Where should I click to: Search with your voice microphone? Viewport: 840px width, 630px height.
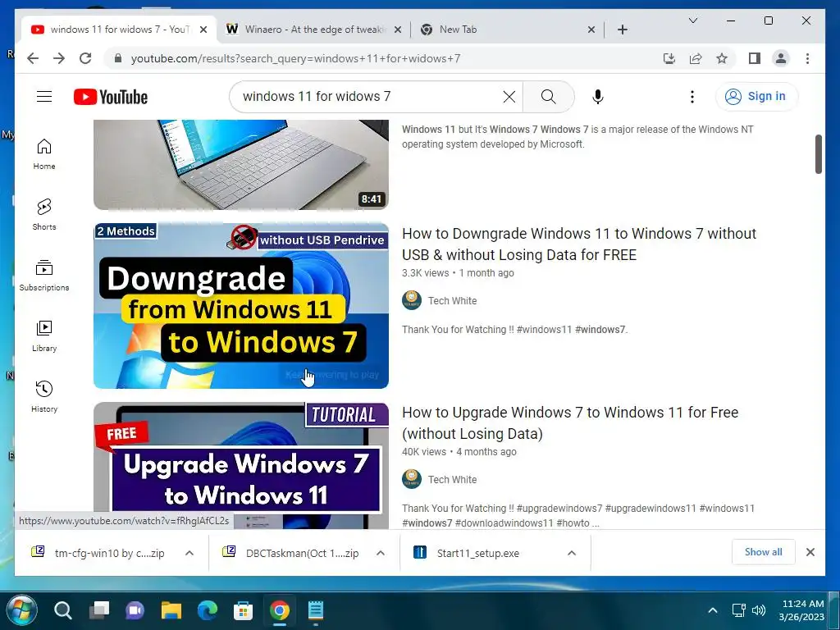click(x=598, y=97)
